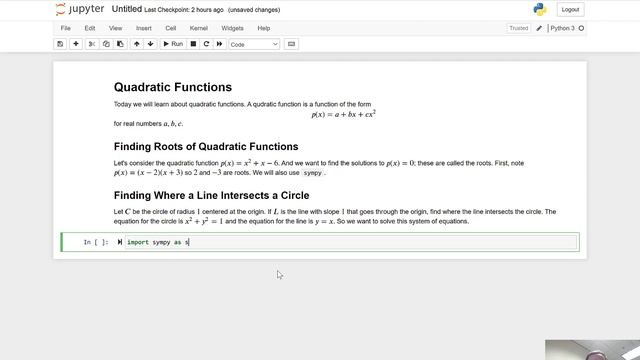Click the (unsaved changes) status text
Image resolution: width=640 pixels, height=360 pixels.
(x=254, y=10)
